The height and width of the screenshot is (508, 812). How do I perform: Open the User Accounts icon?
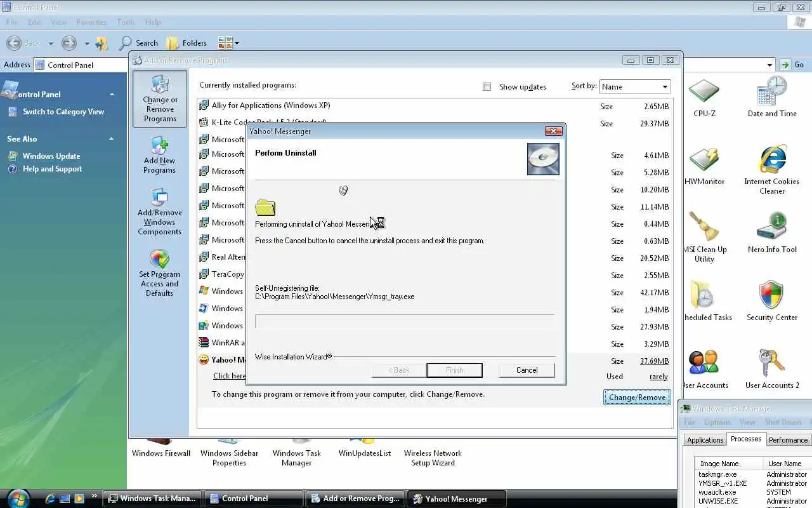click(x=704, y=370)
